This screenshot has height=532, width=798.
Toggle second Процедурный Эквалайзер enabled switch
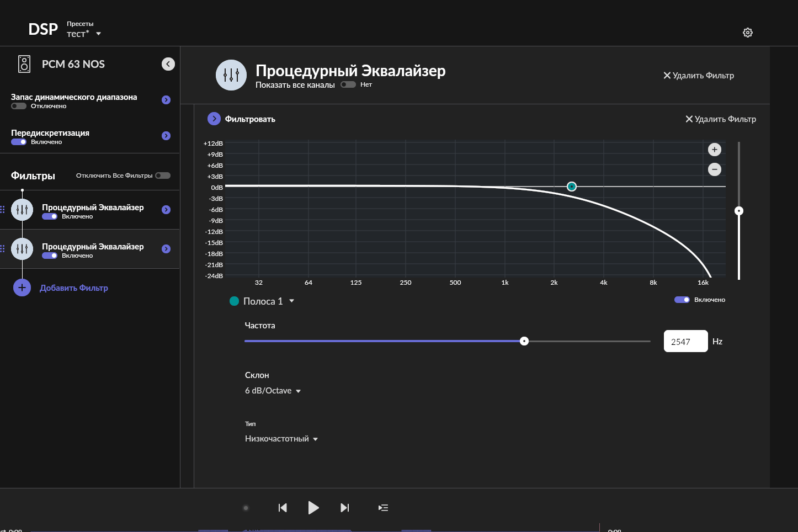point(50,256)
